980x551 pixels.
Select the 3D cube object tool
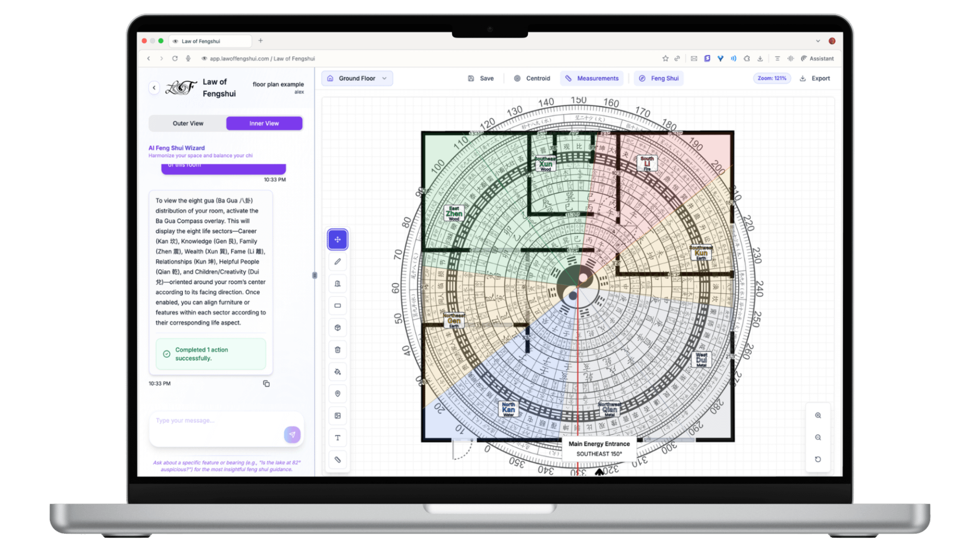[x=337, y=328]
